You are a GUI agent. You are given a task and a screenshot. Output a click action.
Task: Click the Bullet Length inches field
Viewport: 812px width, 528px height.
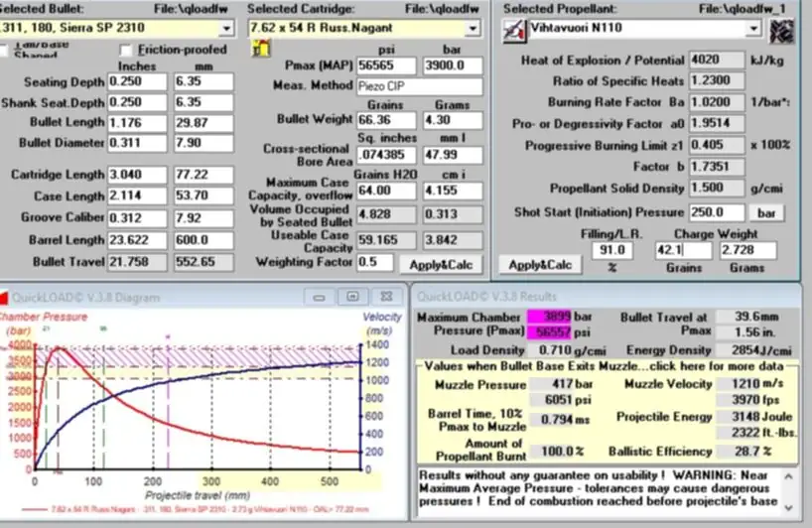[137, 123]
